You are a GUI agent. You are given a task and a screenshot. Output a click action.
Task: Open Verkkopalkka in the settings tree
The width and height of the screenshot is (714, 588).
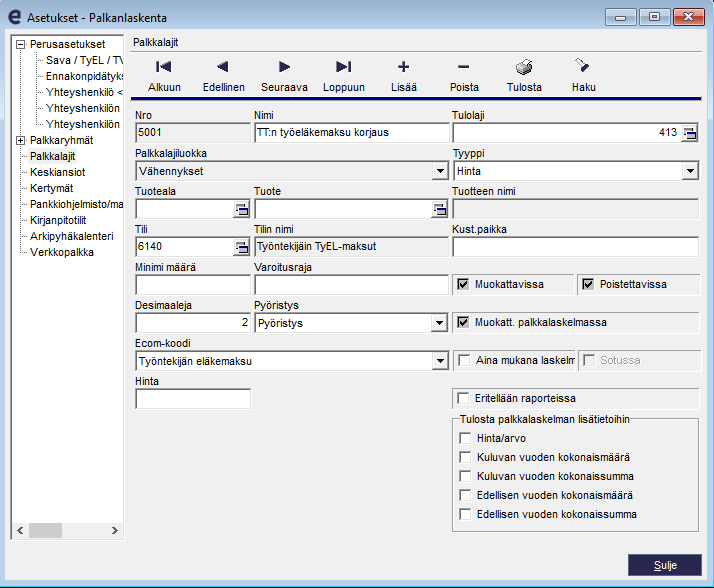click(x=61, y=252)
